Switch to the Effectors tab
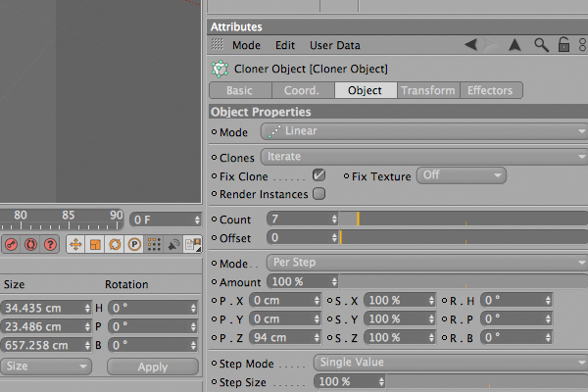588x392 pixels. click(x=490, y=90)
